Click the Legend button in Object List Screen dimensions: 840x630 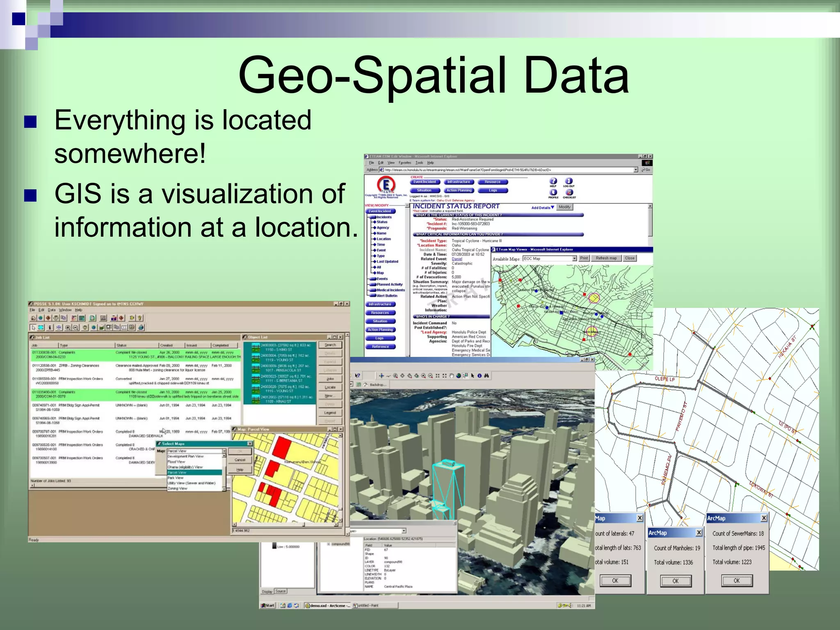coord(330,413)
